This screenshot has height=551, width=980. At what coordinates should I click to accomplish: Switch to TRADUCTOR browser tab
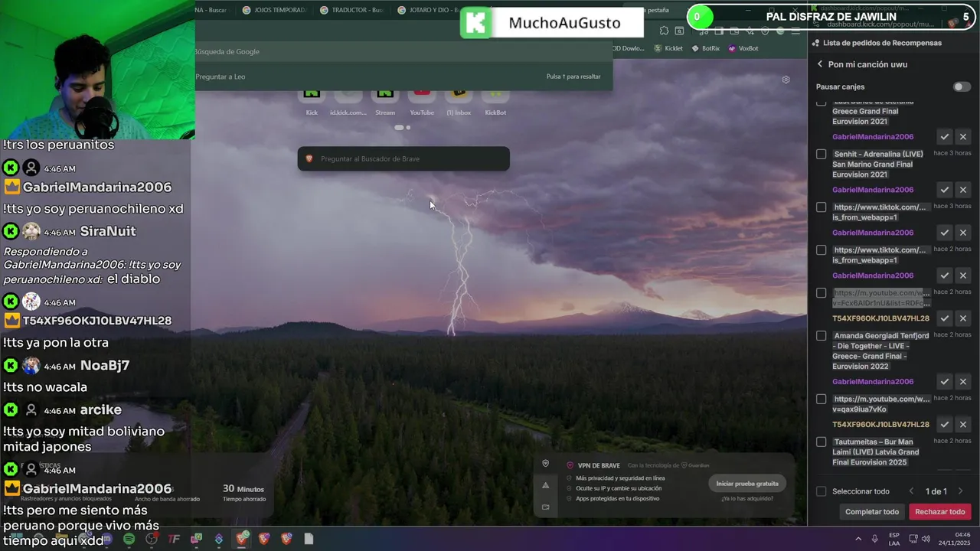click(351, 10)
